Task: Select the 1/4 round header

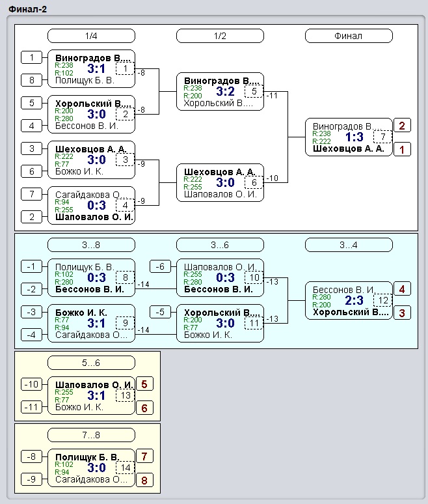Action: [91, 36]
